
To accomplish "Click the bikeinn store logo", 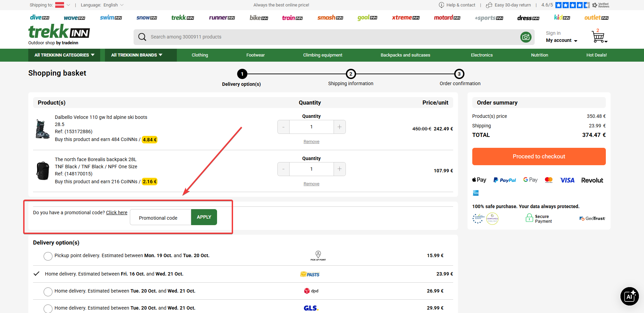I will coord(259,17).
